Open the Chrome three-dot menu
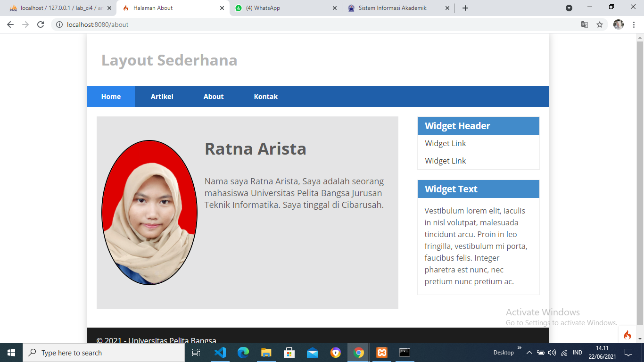The image size is (644, 362). point(634,25)
